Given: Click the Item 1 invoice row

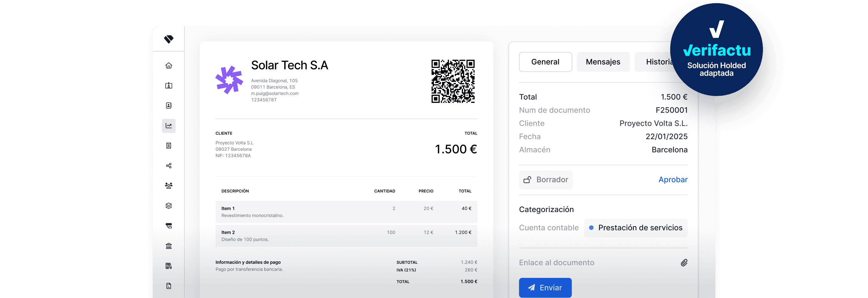Looking at the screenshot, I should point(346,212).
